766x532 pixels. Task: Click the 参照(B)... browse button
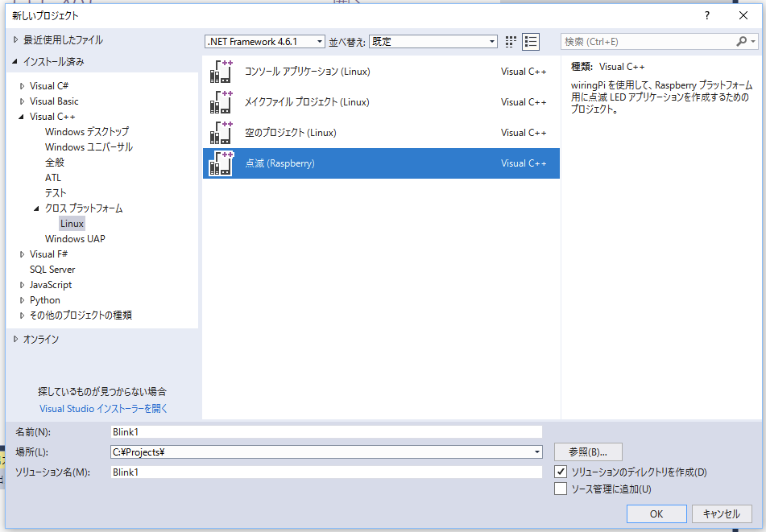pos(588,452)
